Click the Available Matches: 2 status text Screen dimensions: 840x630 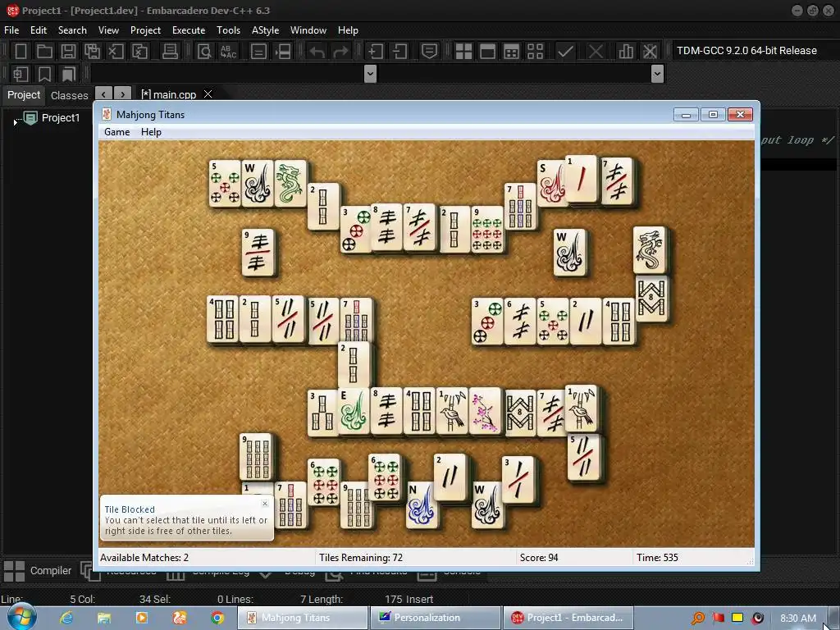click(x=144, y=558)
